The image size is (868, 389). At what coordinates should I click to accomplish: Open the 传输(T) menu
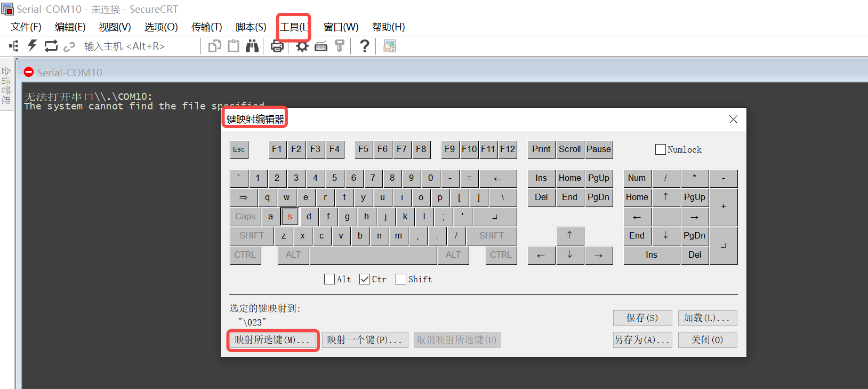coord(207,27)
